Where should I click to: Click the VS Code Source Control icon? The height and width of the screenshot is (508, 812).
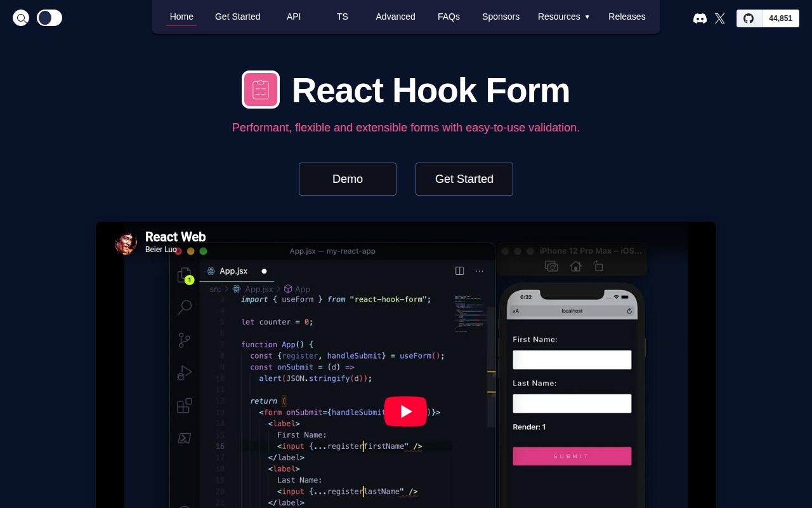[185, 340]
